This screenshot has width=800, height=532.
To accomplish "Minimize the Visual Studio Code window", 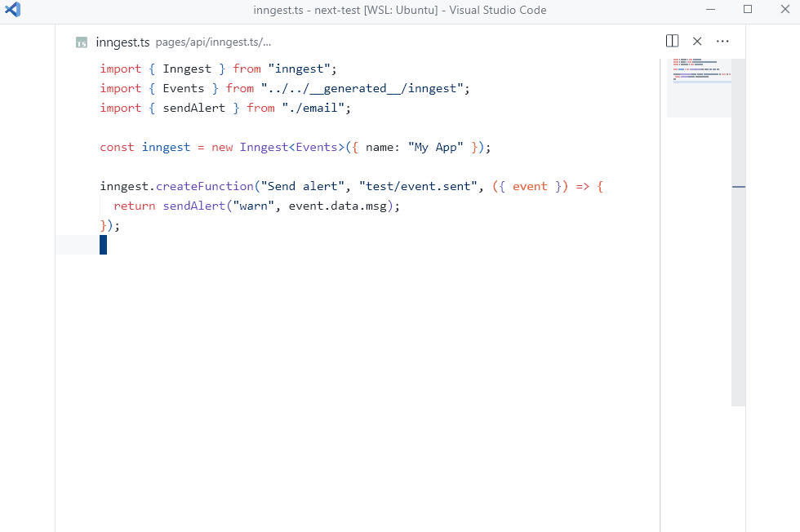I will coord(711,9).
